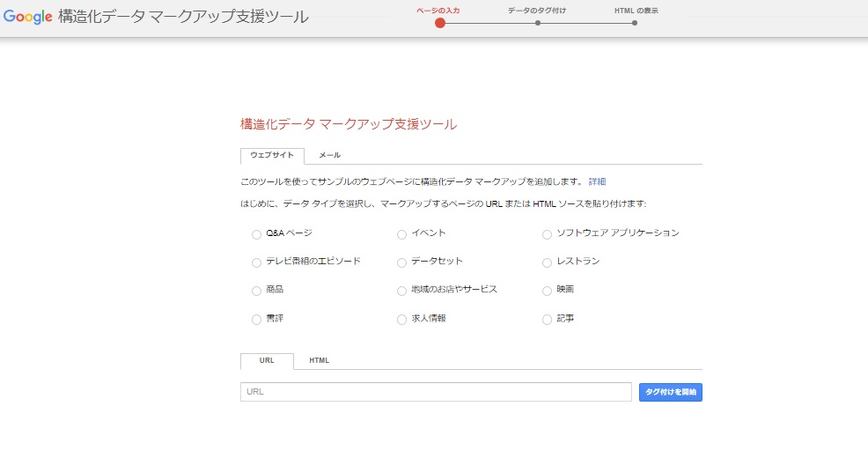This screenshot has width=868, height=458.
Task: Select the 記事 radio option
Action: [547, 320]
